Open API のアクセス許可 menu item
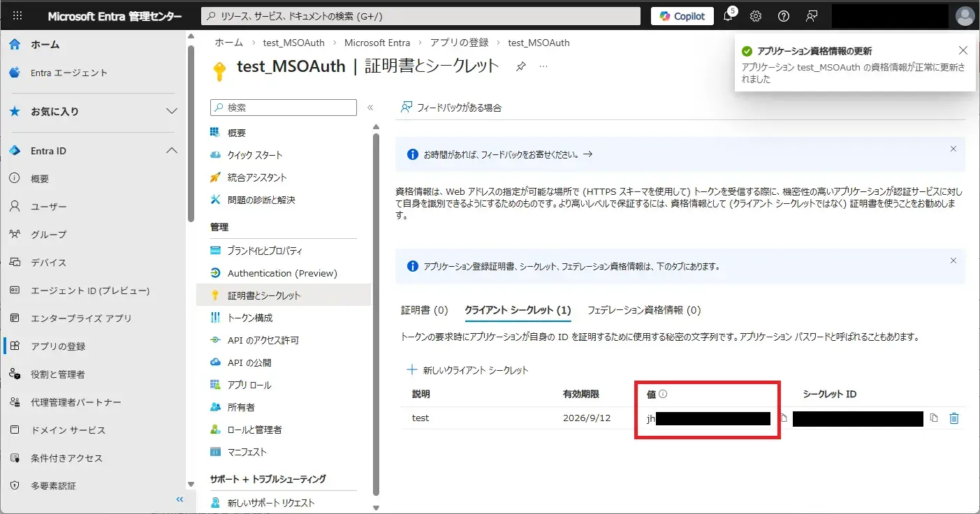Image resolution: width=980 pixels, height=514 pixels. (263, 340)
